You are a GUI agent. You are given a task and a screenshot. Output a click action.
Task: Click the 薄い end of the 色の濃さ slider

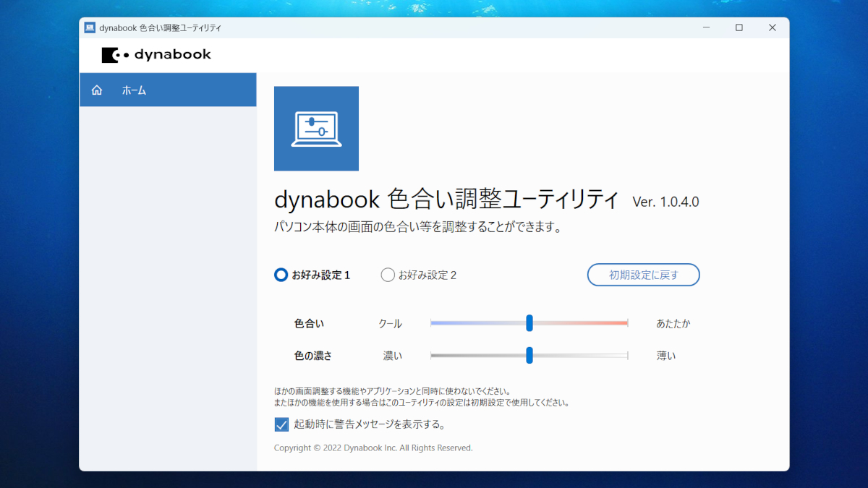pyautogui.click(x=626, y=355)
